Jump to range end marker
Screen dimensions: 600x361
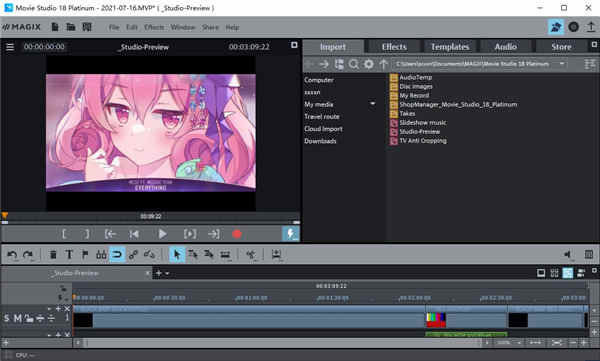[214, 234]
